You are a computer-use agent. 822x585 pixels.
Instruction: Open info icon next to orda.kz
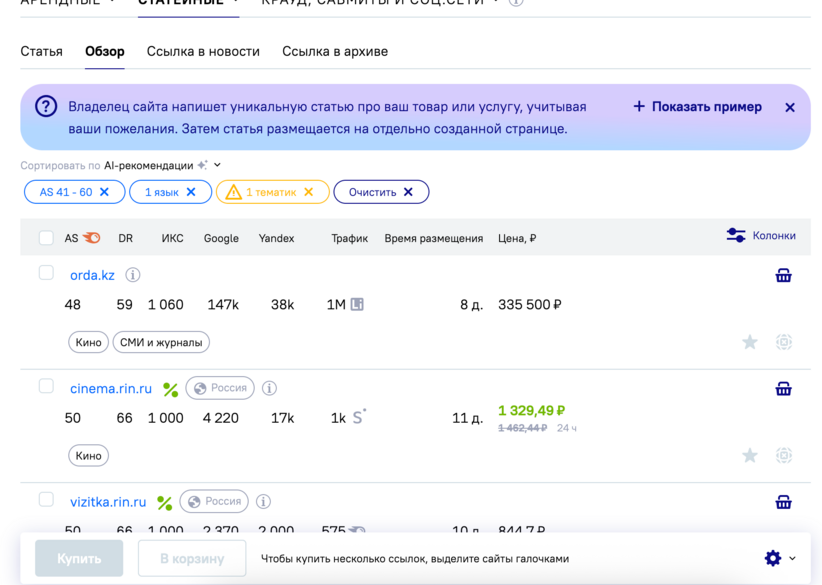(x=132, y=275)
